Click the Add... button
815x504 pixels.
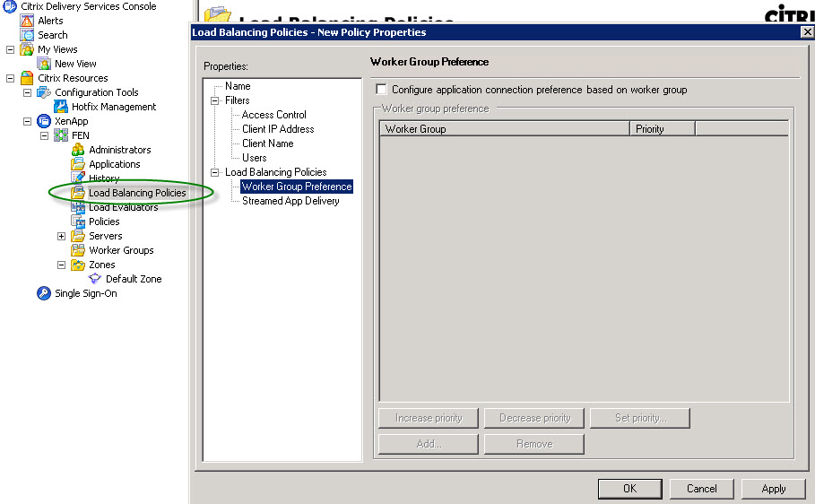coord(429,444)
